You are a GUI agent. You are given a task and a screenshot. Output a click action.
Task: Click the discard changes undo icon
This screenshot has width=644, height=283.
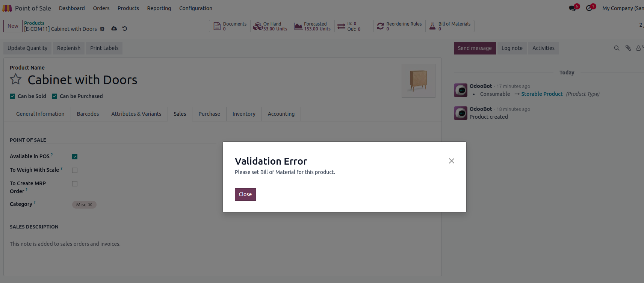point(125,29)
